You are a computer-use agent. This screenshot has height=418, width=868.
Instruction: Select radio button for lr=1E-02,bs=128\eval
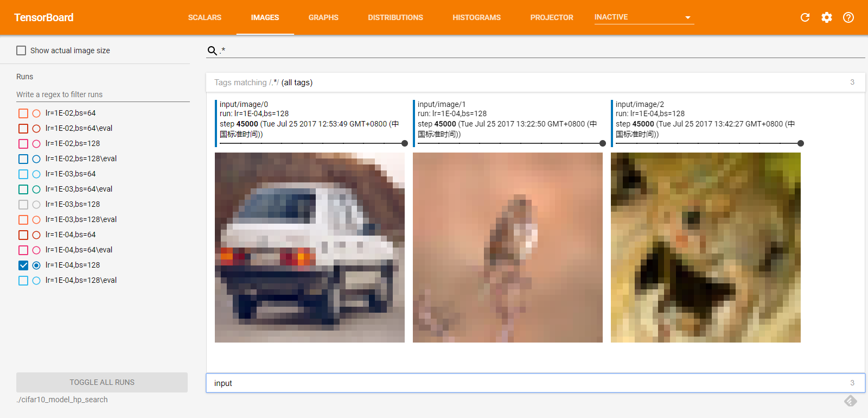[36, 159]
